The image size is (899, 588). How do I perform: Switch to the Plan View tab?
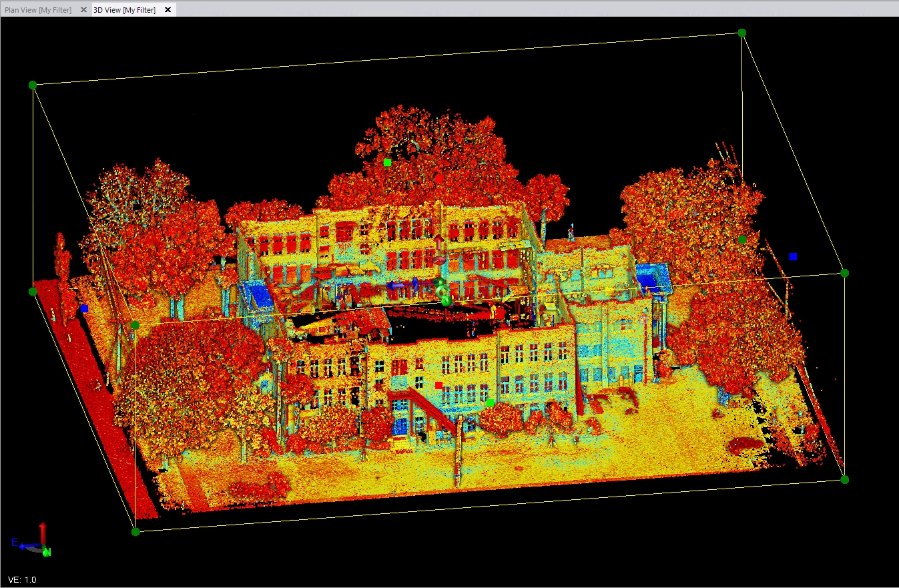point(38,10)
